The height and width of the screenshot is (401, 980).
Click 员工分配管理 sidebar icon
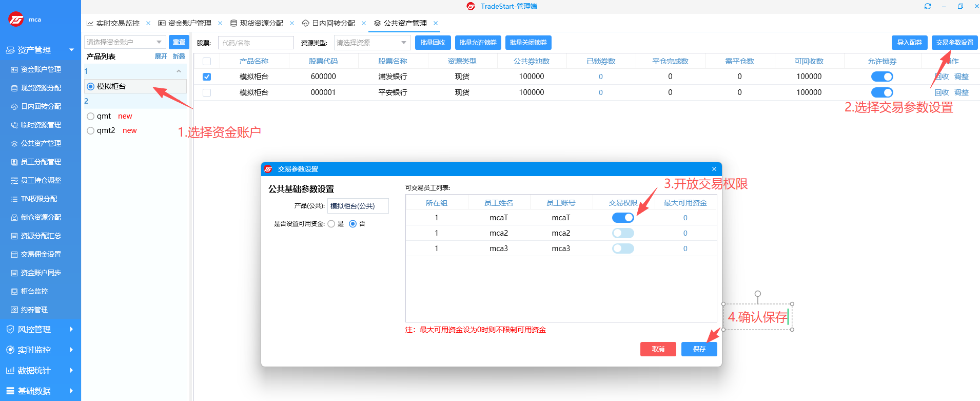click(14, 162)
